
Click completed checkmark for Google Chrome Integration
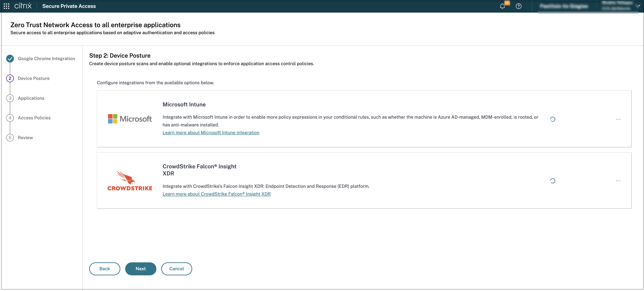(x=10, y=59)
